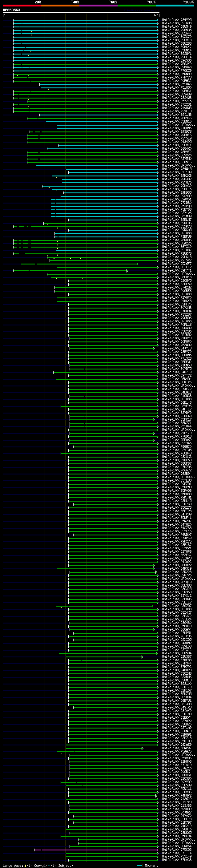The width and height of the screenshot is (197, 868).
Task: Select hit UniRef100_Q96535
Action: 177,30
